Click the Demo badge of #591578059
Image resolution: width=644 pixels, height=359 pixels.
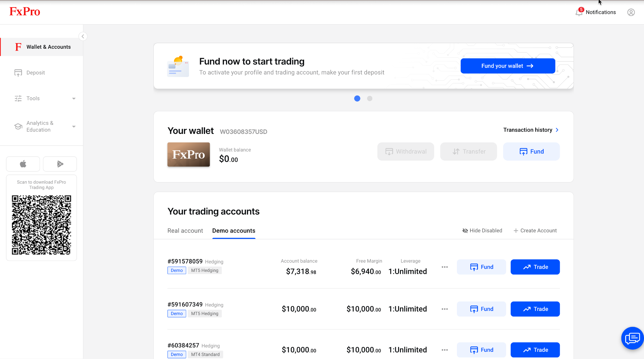tap(177, 270)
